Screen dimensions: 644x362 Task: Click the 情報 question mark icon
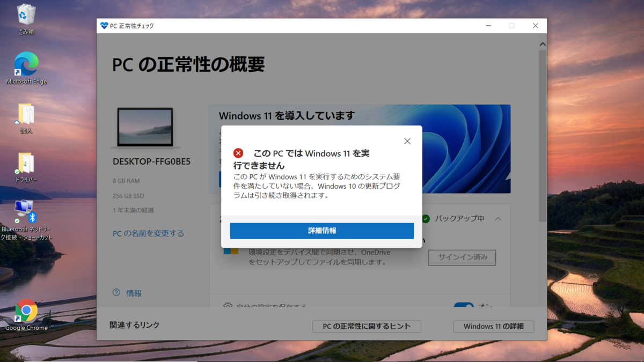[116, 293]
